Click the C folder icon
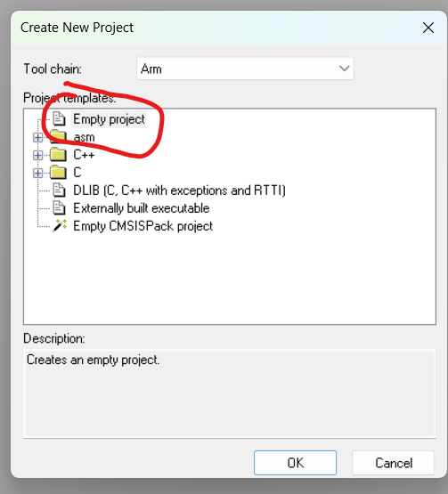448x494 pixels. [58, 173]
